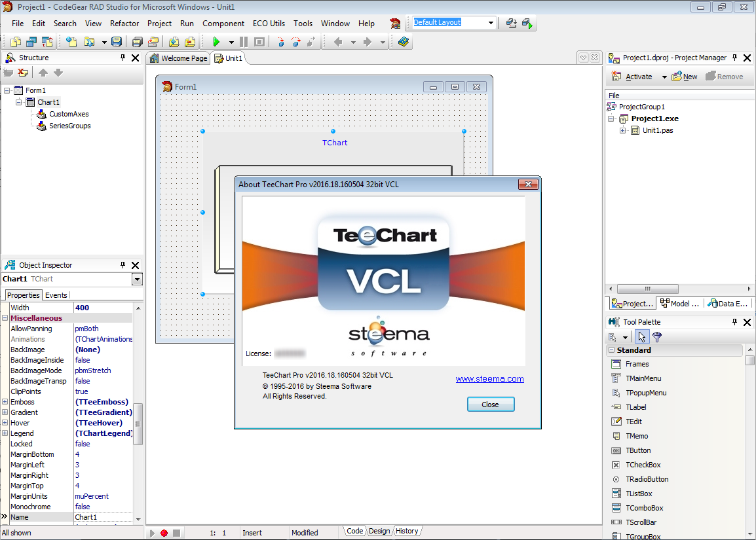Click New in Project Manager
The height and width of the screenshot is (540, 756).
684,77
